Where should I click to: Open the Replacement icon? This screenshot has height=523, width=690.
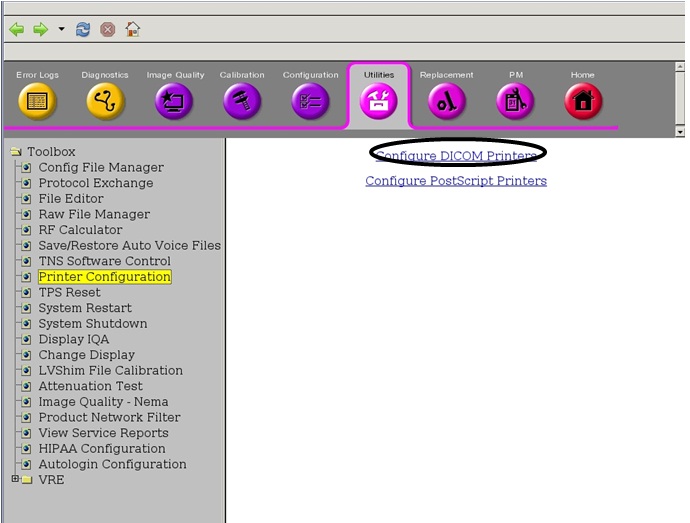pyautogui.click(x=446, y=101)
